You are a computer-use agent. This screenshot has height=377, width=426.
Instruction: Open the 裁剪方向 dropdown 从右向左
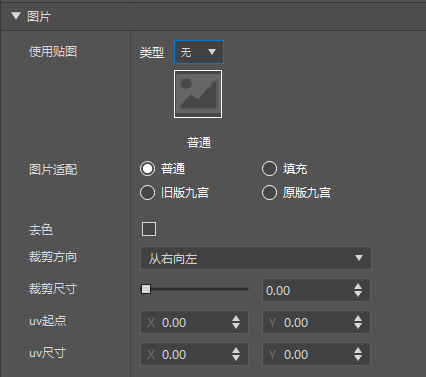tap(256, 258)
